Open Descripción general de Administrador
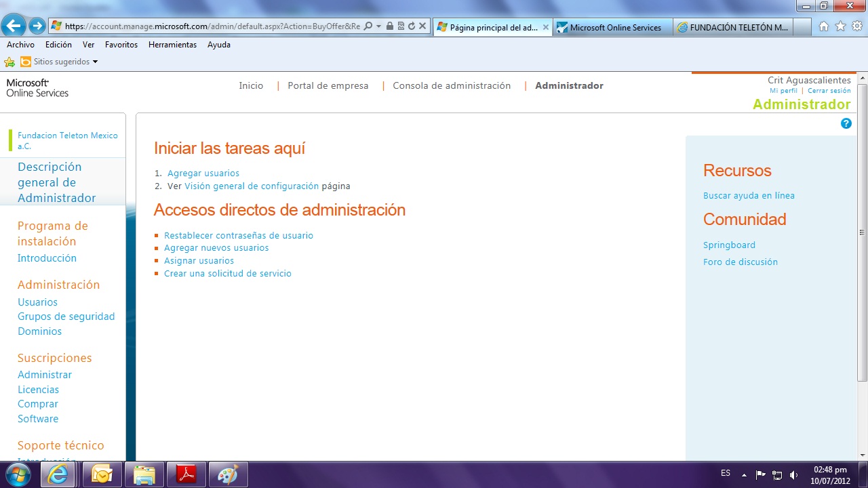The height and width of the screenshot is (488, 868). [57, 182]
